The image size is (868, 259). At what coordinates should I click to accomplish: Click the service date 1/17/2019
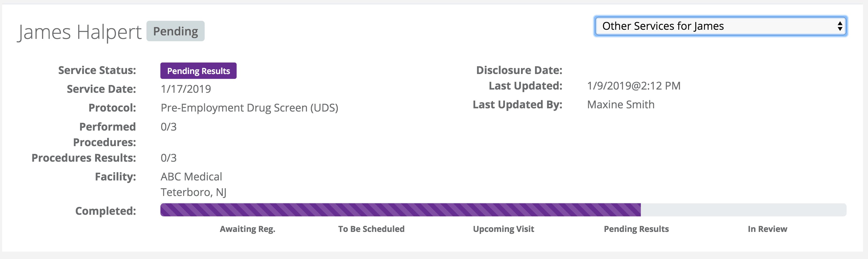click(186, 89)
